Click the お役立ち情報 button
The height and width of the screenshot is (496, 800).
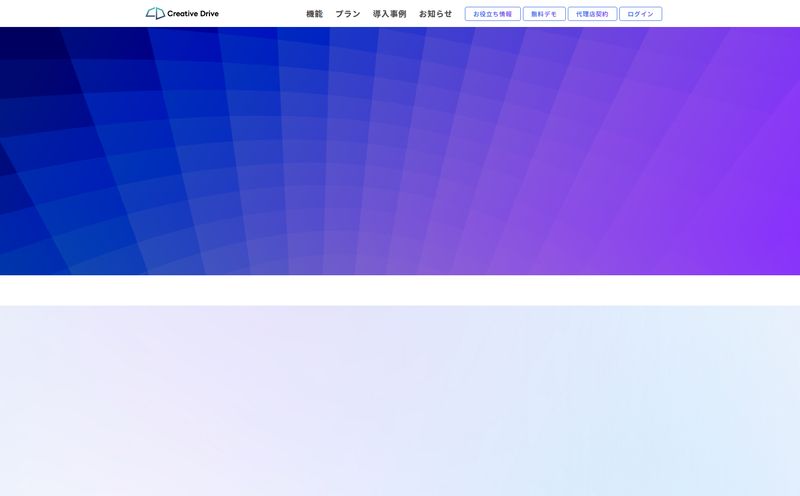point(492,14)
